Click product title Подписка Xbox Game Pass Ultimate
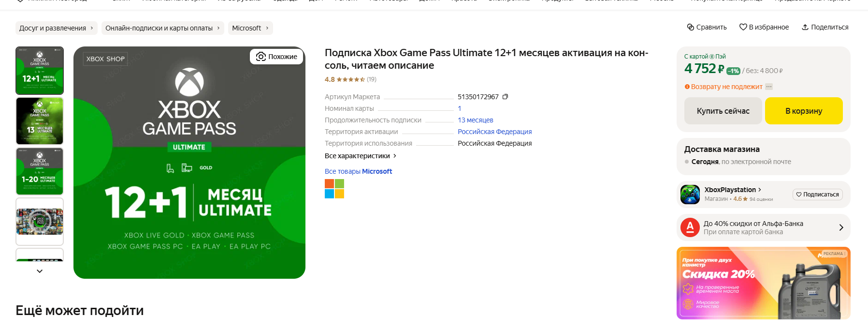This screenshot has height=331, width=868. coord(487,59)
